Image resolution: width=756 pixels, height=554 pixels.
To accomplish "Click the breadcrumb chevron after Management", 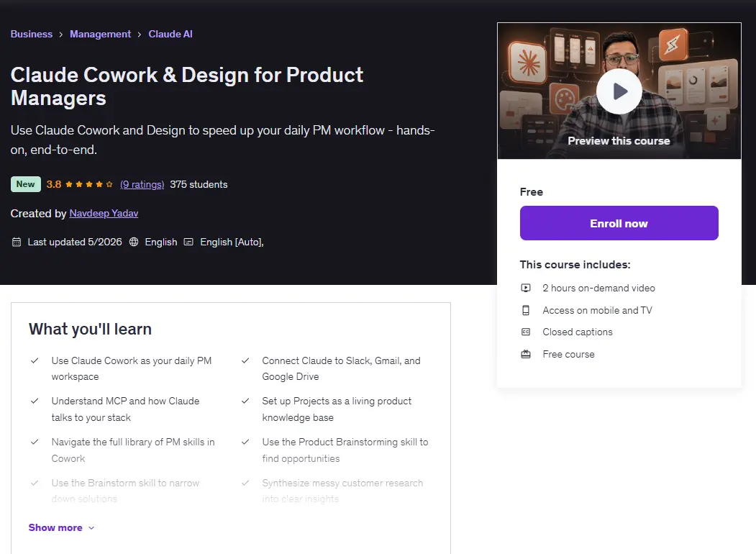I will pos(140,35).
